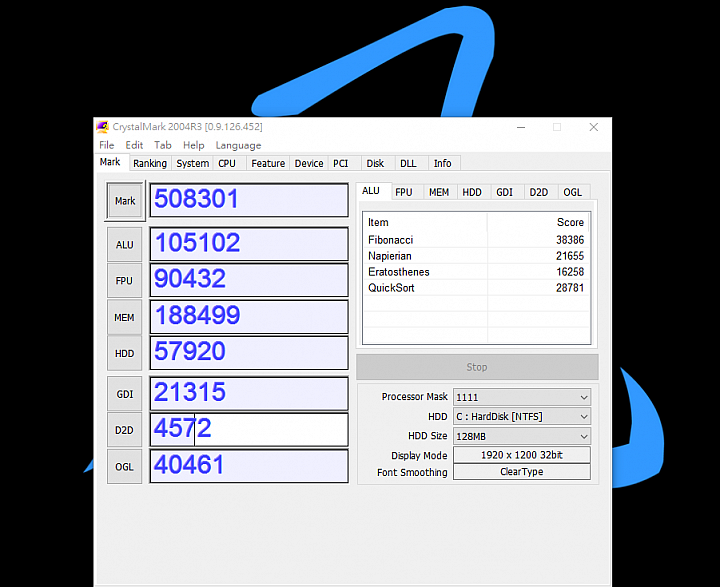The height and width of the screenshot is (587, 720).
Task: Select the D2D results sub-tab
Action: [539, 192]
